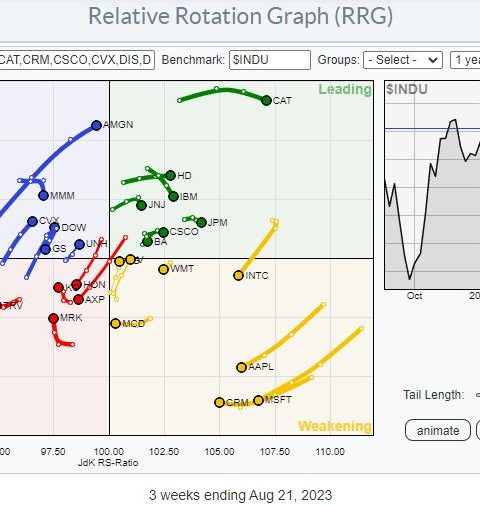Click the symbols list input field
The height and width of the screenshot is (506, 480).
tap(77, 60)
